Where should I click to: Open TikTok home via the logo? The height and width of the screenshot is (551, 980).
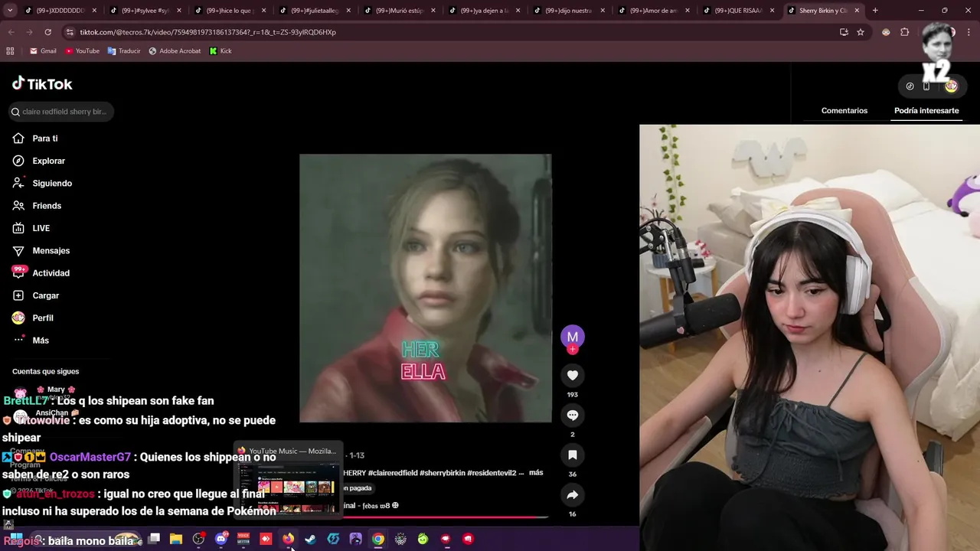[42, 83]
